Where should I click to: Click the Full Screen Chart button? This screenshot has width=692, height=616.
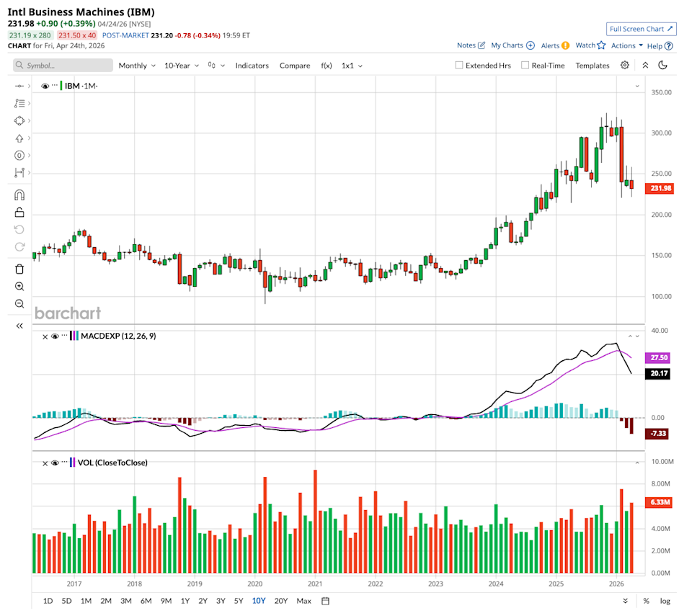[x=641, y=29]
